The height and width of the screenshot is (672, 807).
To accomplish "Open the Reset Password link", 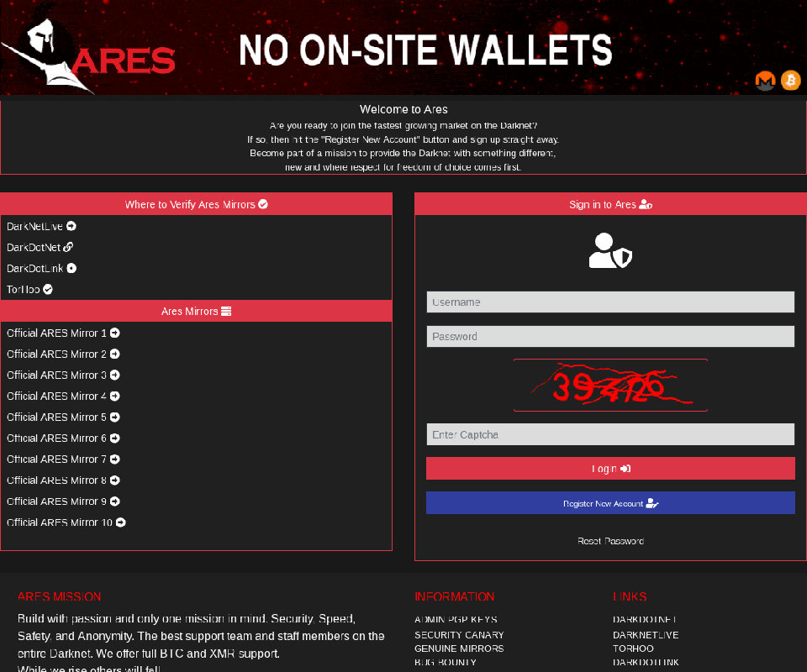I will pos(610,541).
